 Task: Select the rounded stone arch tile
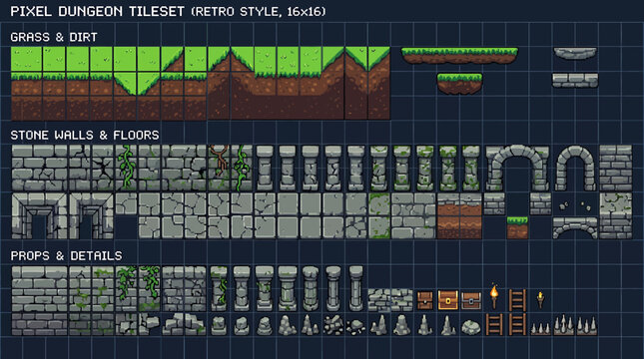click(x=575, y=168)
